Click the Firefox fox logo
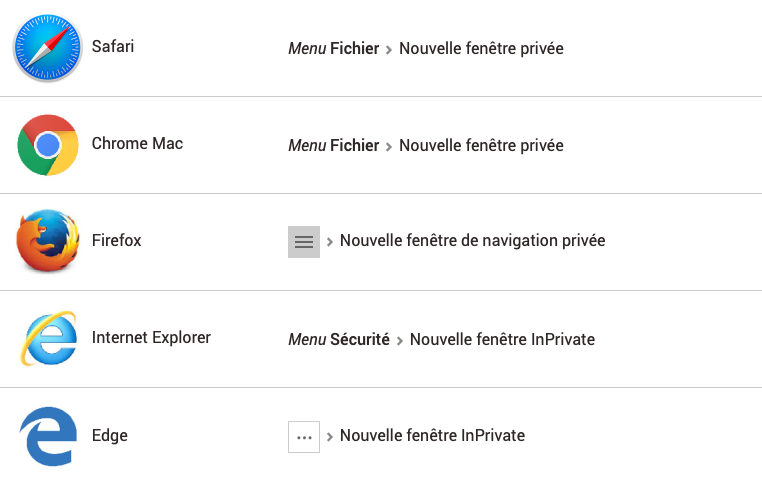Screen dimensions: 762x484 [x=48, y=241]
